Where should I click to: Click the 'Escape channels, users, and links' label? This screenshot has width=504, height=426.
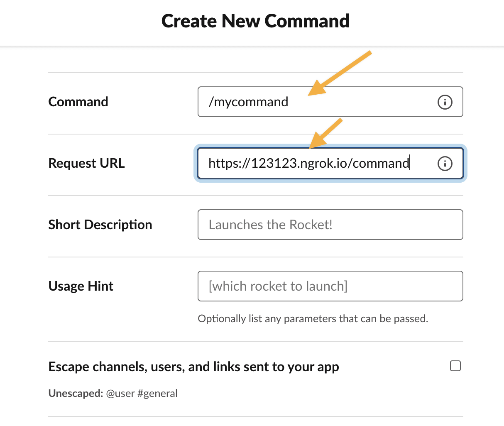point(193,367)
